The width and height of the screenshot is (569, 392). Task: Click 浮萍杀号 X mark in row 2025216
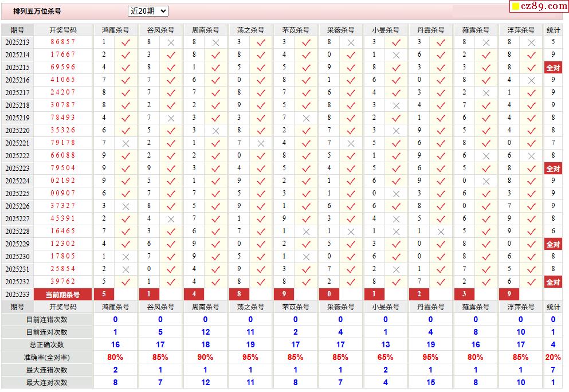531,80
